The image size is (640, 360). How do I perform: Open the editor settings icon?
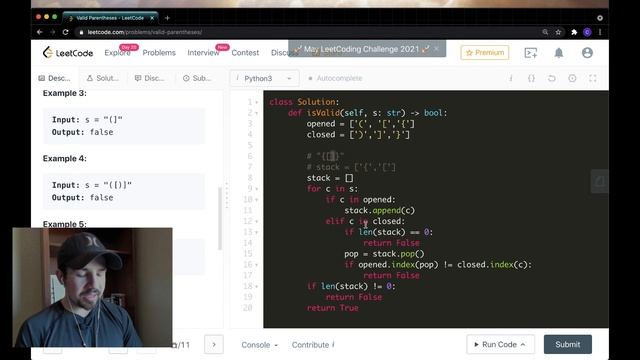[572, 78]
